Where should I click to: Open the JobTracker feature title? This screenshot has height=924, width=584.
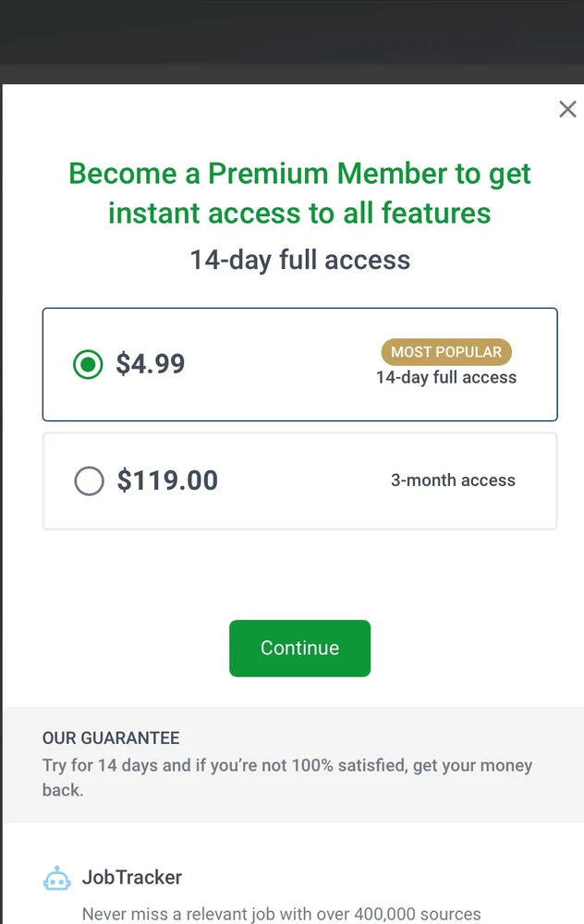(x=132, y=878)
